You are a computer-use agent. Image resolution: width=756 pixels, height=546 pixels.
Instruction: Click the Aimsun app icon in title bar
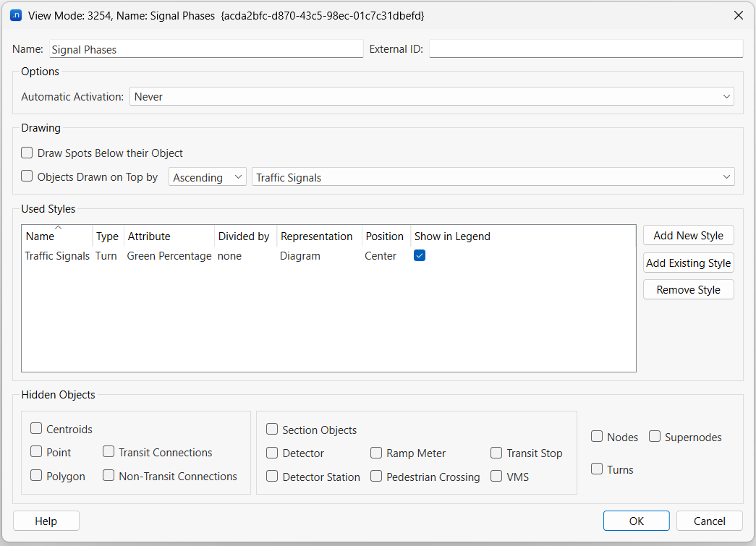point(15,15)
